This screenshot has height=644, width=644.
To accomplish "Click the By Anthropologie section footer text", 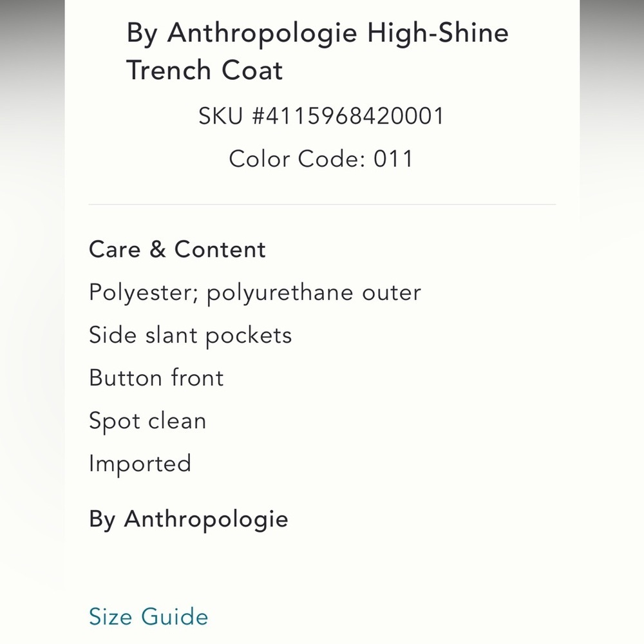I will [189, 519].
